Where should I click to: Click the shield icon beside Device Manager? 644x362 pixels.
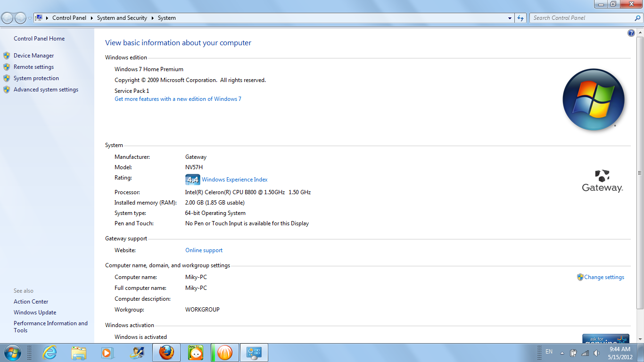coord(7,56)
